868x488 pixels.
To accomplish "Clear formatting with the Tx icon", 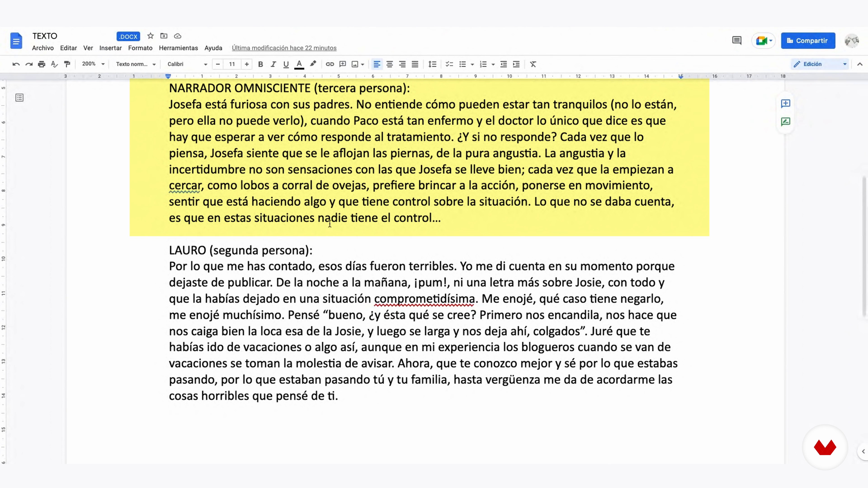I will 533,64.
